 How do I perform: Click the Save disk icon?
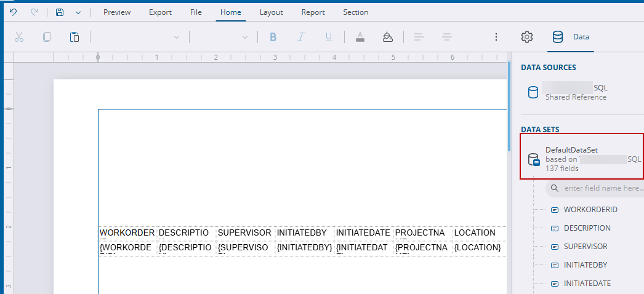60,12
